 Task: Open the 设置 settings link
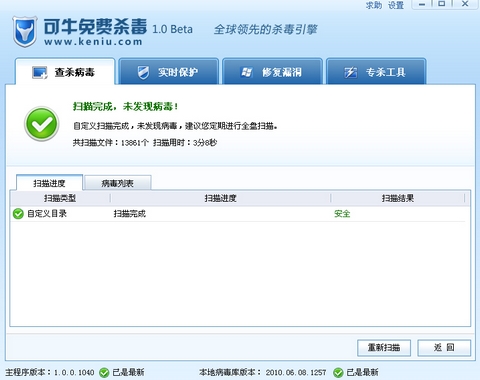[x=396, y=5]
